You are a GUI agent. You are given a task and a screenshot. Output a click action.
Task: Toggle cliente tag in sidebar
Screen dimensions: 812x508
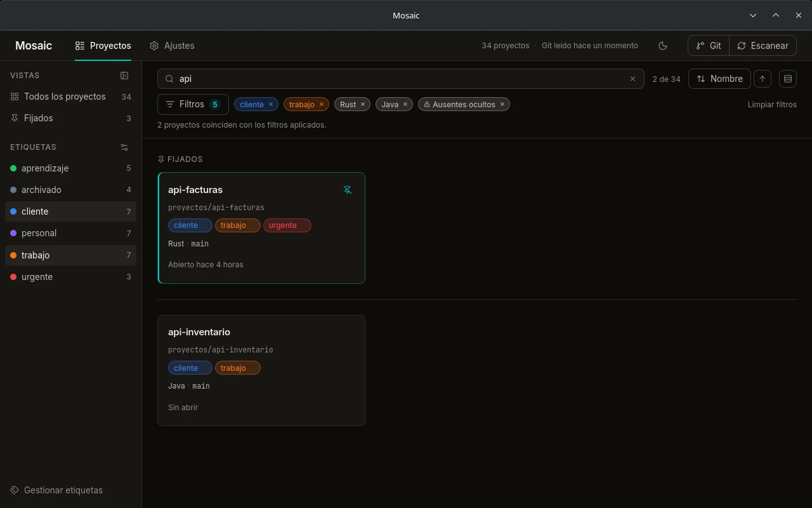pyautogui.click(x=70, y=211)
